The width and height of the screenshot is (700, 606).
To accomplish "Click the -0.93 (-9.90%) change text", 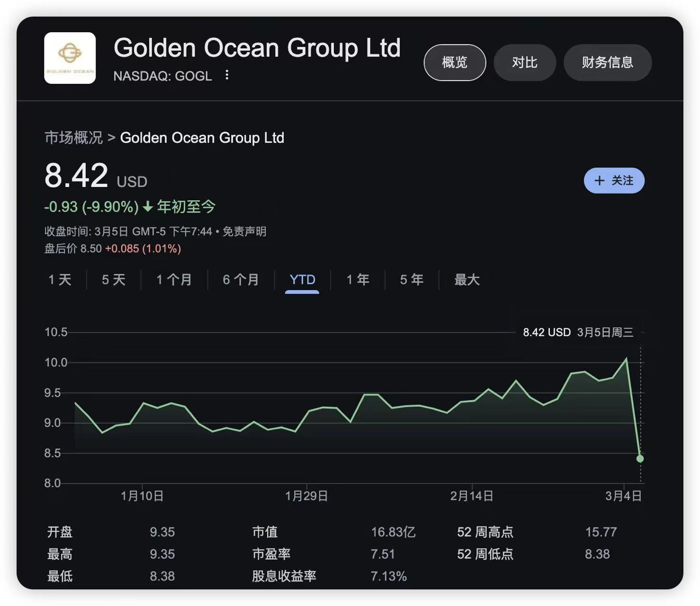I will click(x=91, y=207).
